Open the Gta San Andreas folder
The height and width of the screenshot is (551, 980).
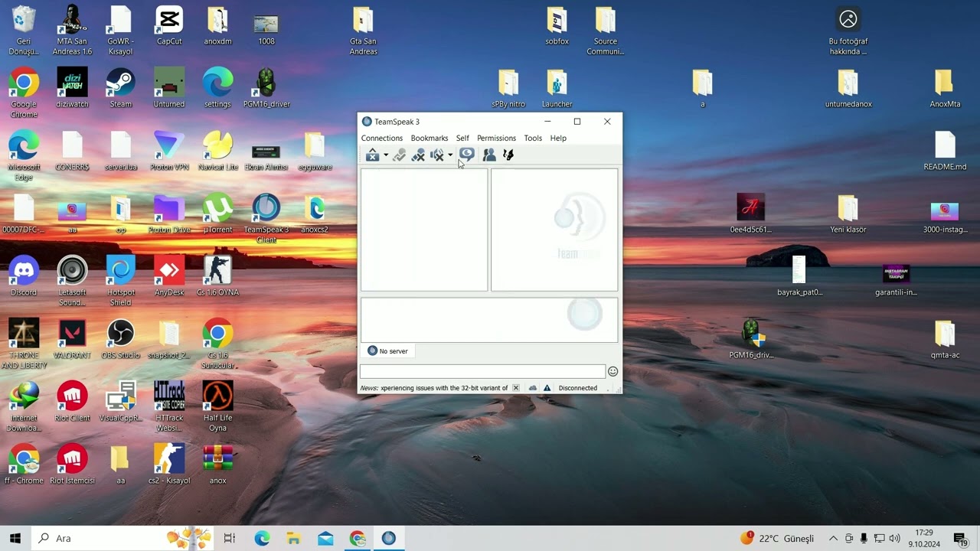click(363, 30)
